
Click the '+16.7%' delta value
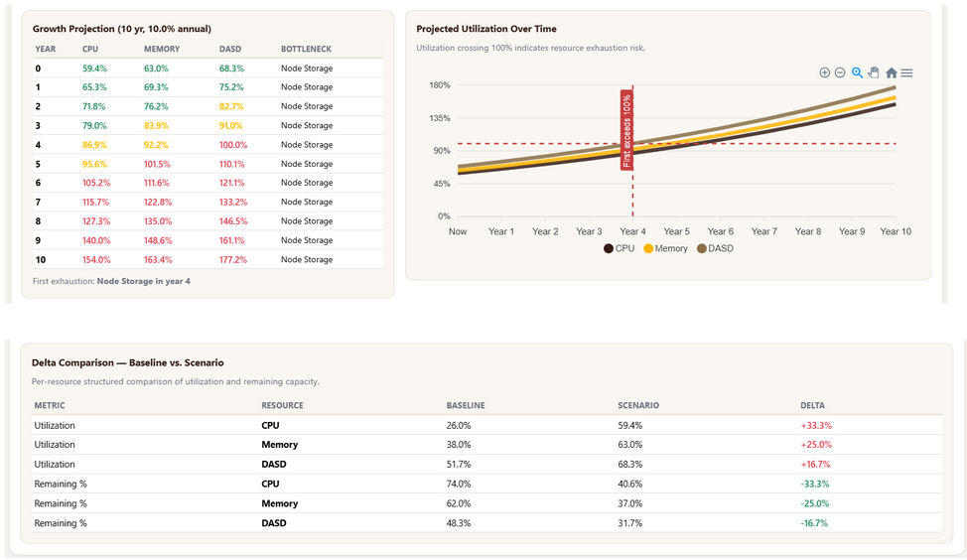815,465
